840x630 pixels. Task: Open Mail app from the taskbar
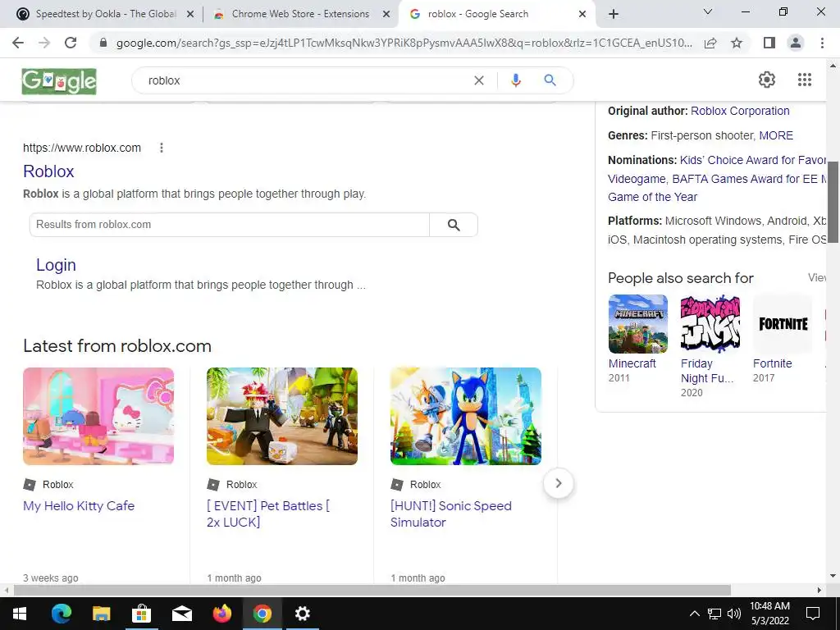coord(181,614)
